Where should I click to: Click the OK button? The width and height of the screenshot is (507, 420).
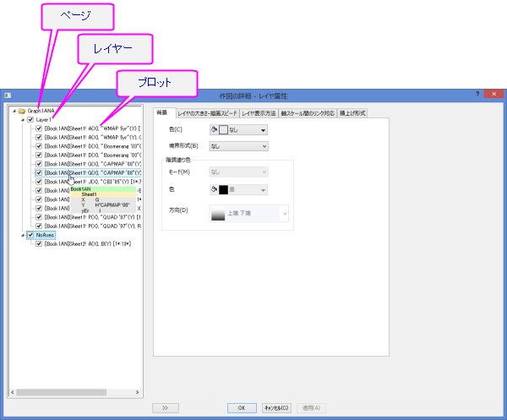(242, 408)
